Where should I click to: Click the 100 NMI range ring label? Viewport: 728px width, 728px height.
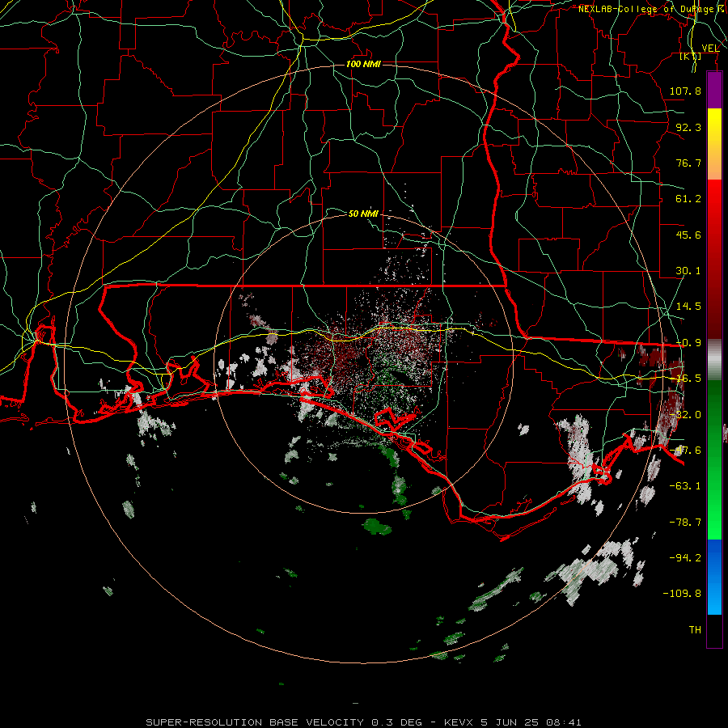click(x=363, y=64)
